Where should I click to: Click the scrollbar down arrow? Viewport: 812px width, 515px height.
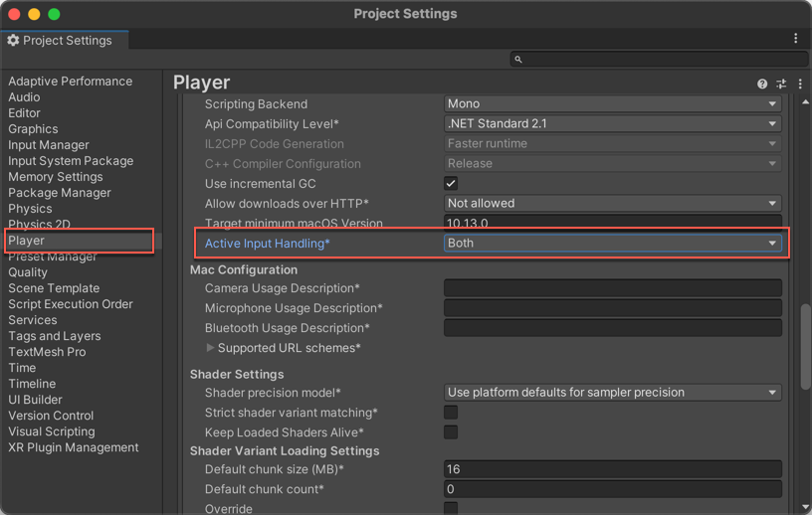click(x=805, y=507)
